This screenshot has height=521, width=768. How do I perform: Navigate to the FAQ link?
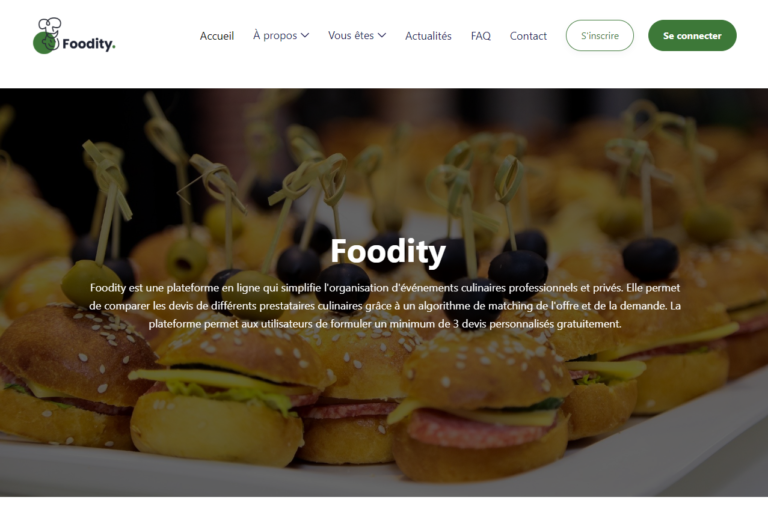[480, 36]
